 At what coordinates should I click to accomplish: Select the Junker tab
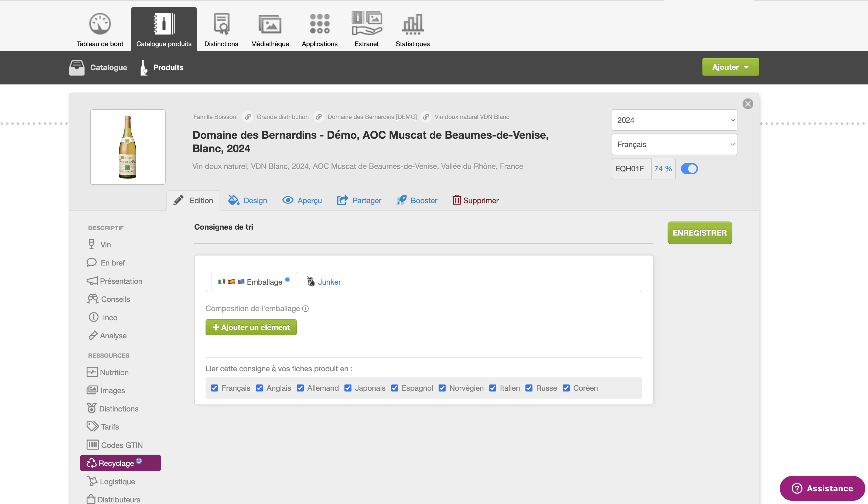pyautogui.click(x=324, y=282)
